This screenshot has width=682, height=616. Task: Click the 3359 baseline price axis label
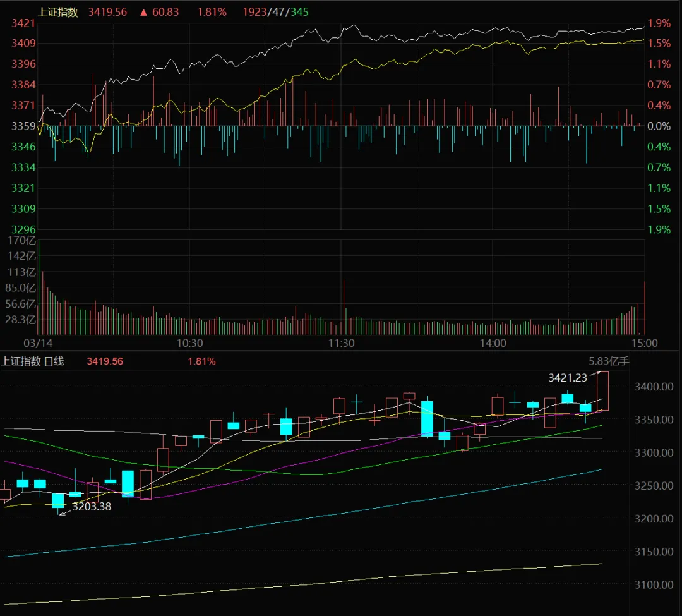tap(23, 126)
